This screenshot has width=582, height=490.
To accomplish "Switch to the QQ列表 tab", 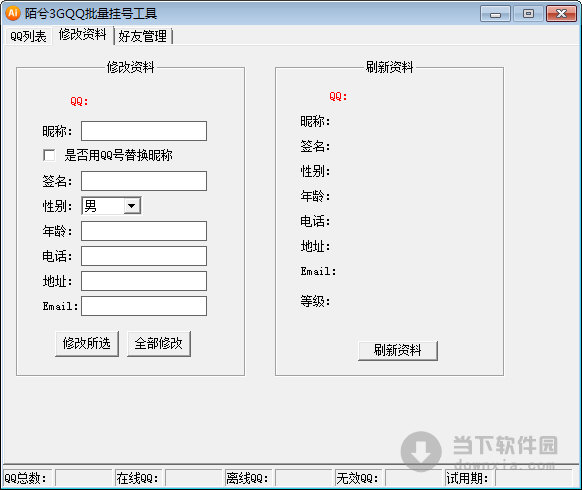I will [x=28, y=36].
